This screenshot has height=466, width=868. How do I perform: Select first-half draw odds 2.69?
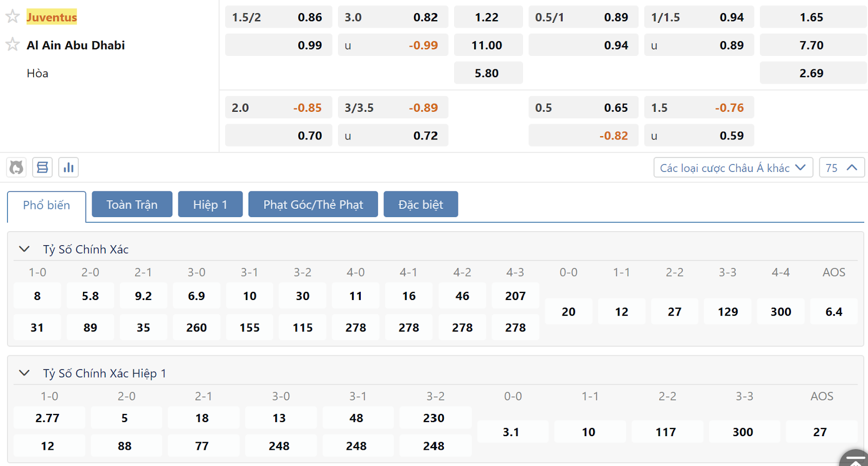pyautogui.click(x=813, y=73)
